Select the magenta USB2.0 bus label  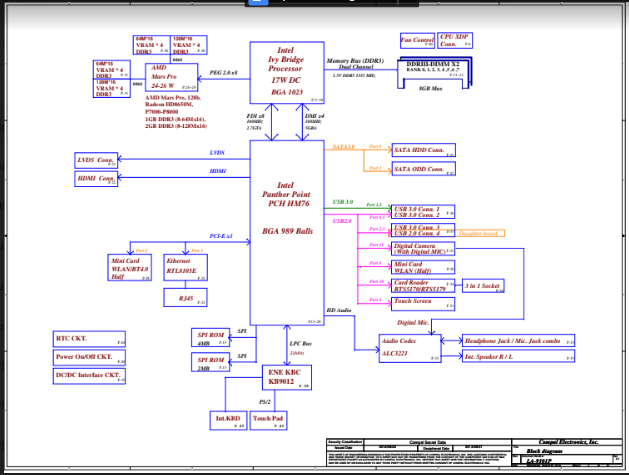342,221
